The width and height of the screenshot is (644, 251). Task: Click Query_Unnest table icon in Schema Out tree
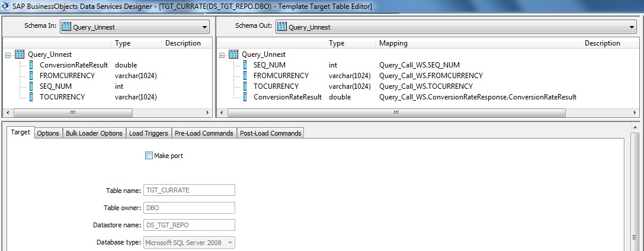tap(233, 54)
